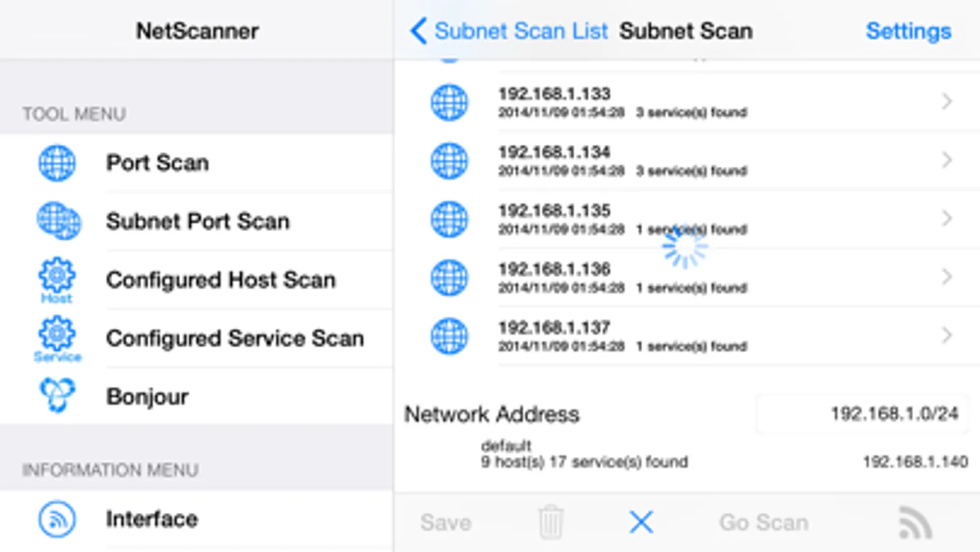Screen dimensions: 980x552
Task: Tap the trash delete icon
Action: 550,522
